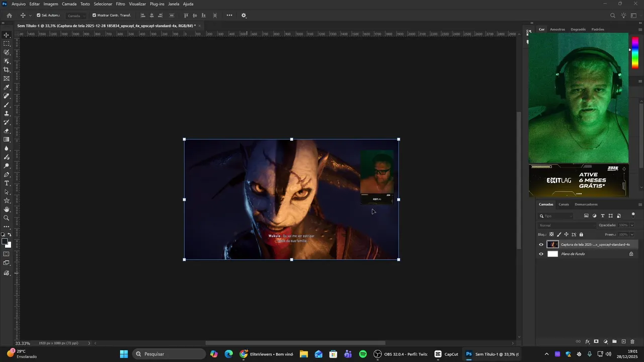Expand the status bar info arrow

pyautogui.click(x=89, y=343)
